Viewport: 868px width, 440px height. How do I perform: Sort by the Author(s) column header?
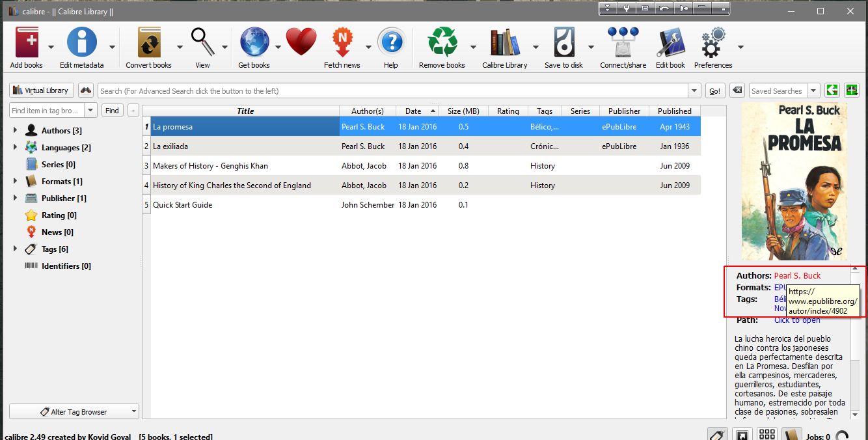point(368,111)
